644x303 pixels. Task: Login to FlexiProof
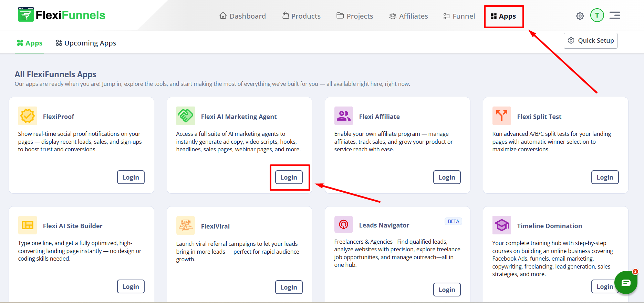tap(131, 177)
